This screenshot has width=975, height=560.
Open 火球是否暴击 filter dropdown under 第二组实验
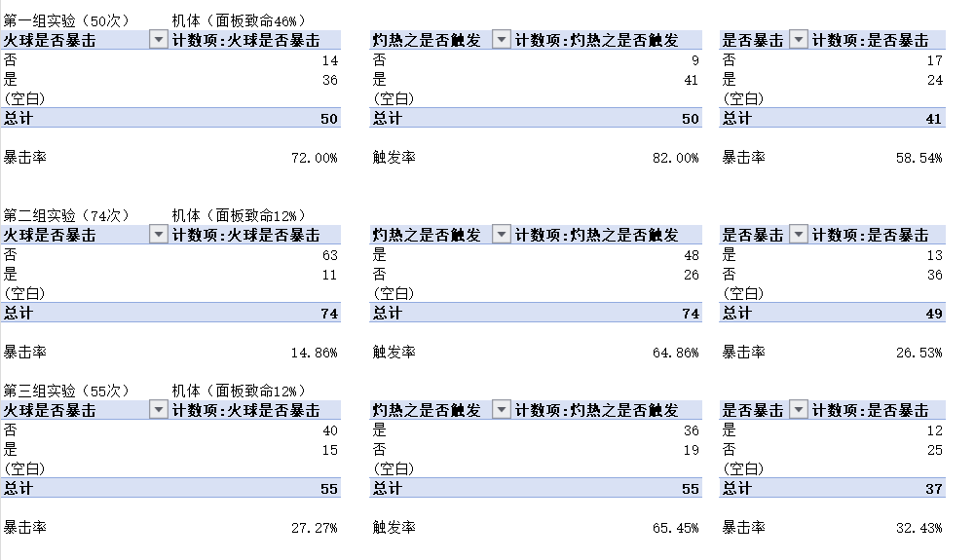click(x=158, y=235)
